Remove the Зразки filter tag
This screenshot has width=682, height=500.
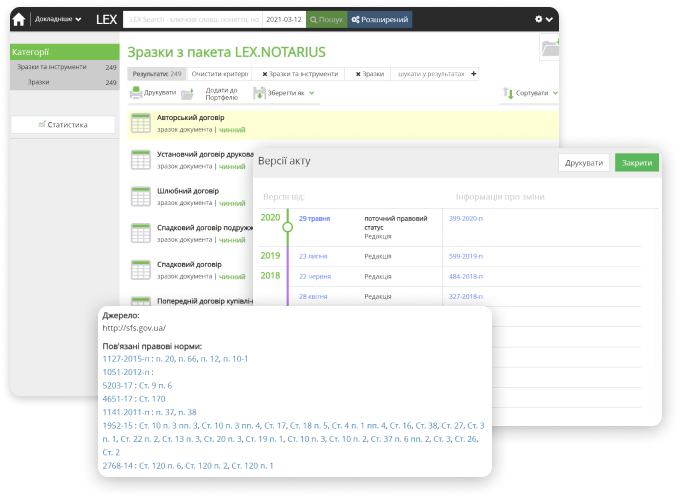point(358,74)
